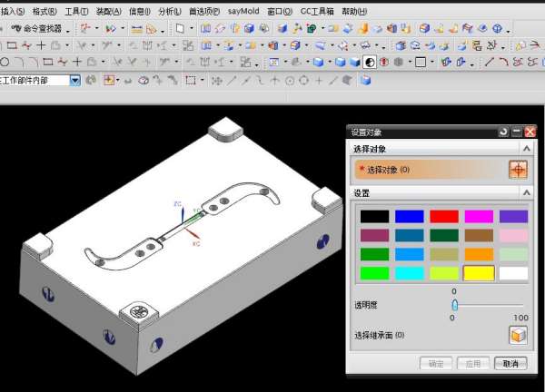Click the half-black circle display icon
The width and height of the screenshot is (545, 392).
pyautogui.click(x=370, y=62)
